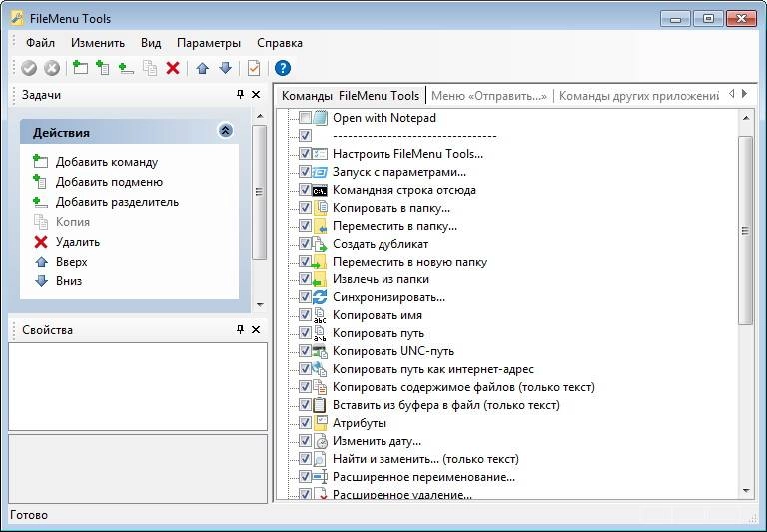767x532 pixels.
Task: Pin the Свойства panel
Action: tap(240, 330)
